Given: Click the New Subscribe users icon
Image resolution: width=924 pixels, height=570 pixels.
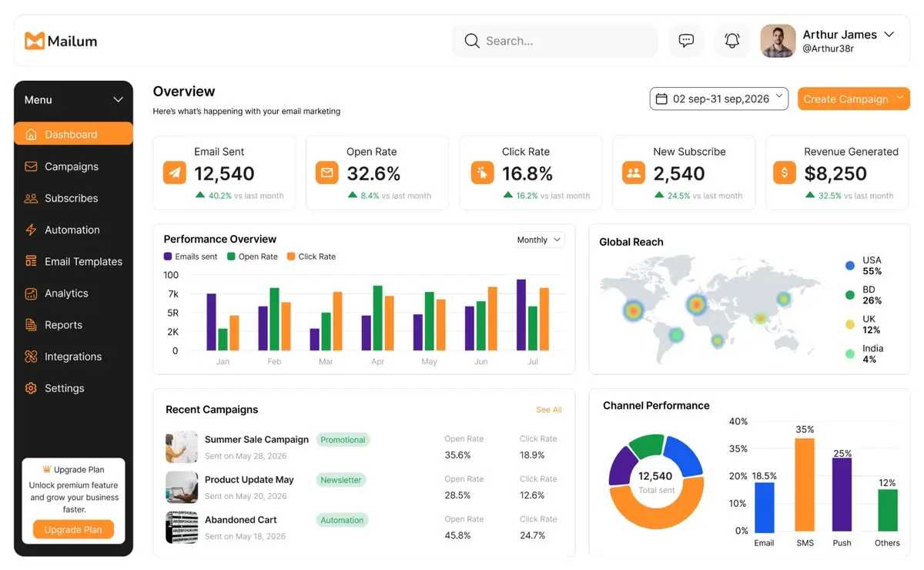Looking at the screenshot, I should coord(634,173).
